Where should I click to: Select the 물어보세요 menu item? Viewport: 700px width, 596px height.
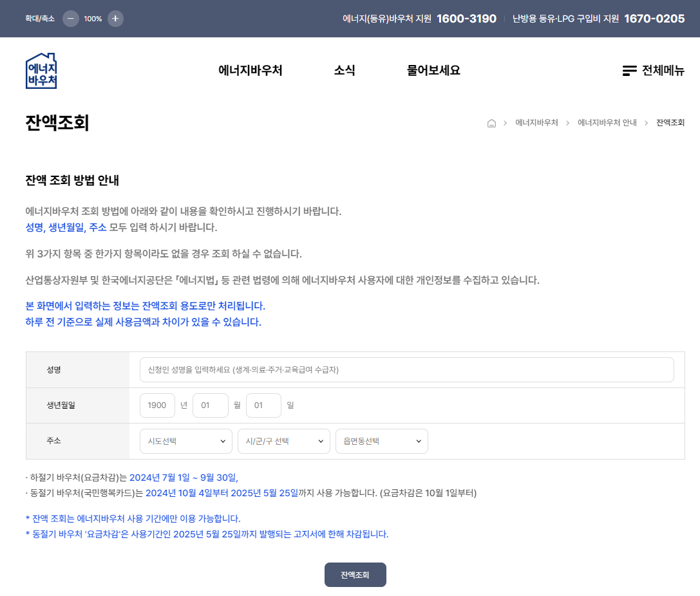[x=432, y=71]
